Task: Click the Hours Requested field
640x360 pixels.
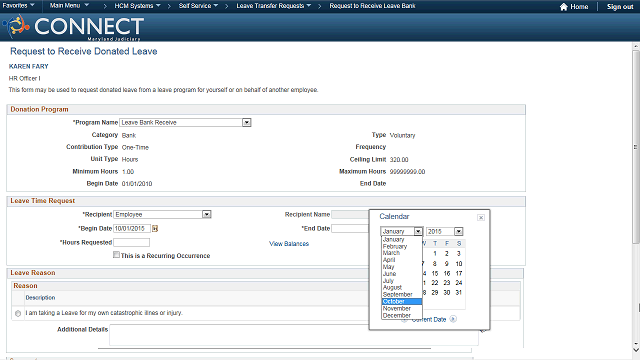Action: click(131, 242)
